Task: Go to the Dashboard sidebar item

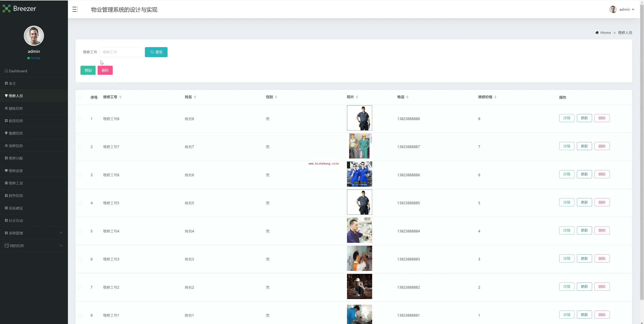Action: pyautogui.click(x=17, y=71)
